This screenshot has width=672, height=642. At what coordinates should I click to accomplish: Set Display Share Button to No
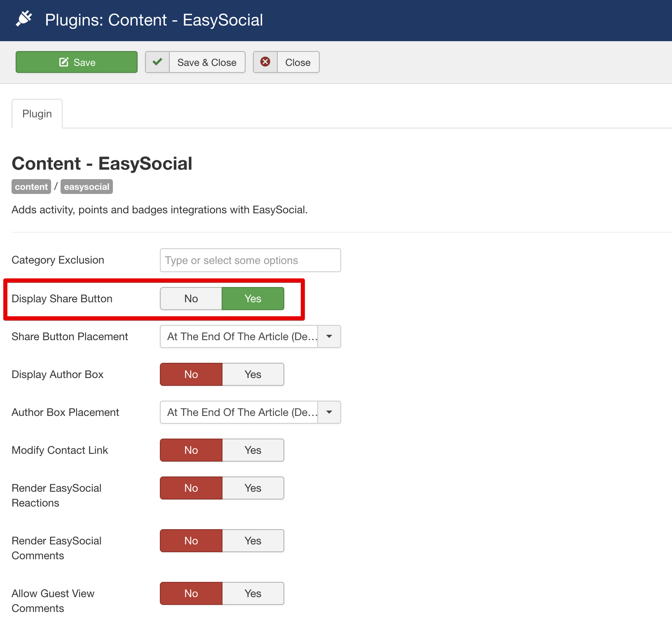pyautogui.click(x=191, y=299)
